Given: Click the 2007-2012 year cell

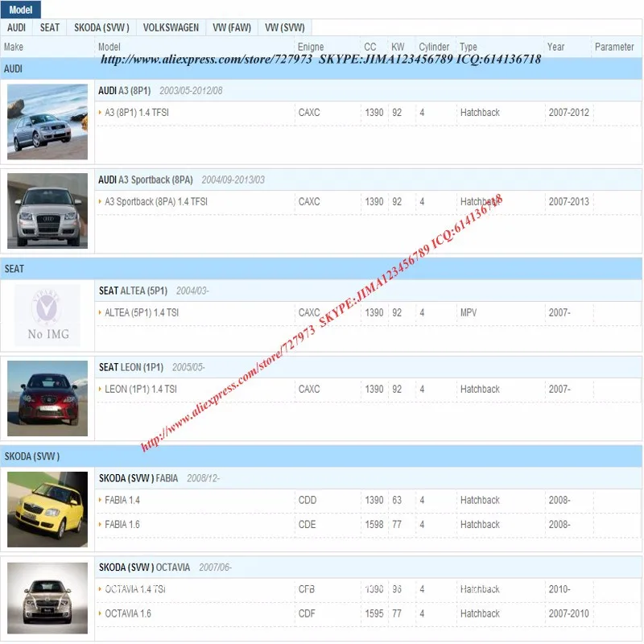Looking at the screenshot, I should click(x=569, y=113).
